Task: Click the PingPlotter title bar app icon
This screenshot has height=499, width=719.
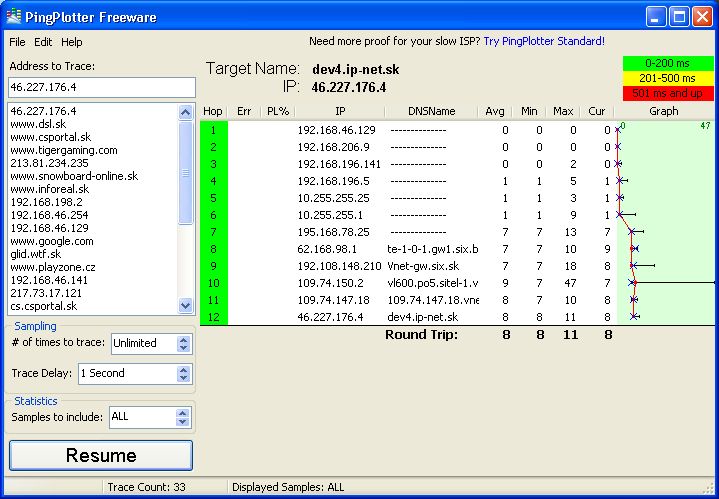Action: coord(13,16)
